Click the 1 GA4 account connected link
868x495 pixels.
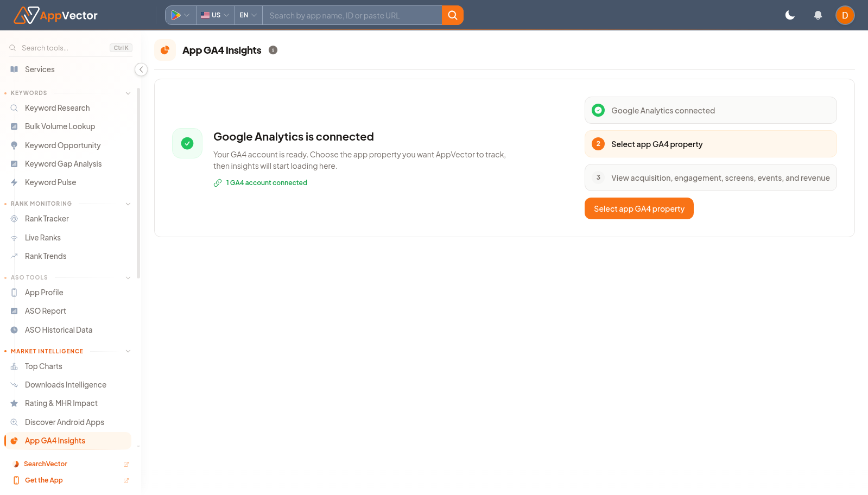pos(261,183)
